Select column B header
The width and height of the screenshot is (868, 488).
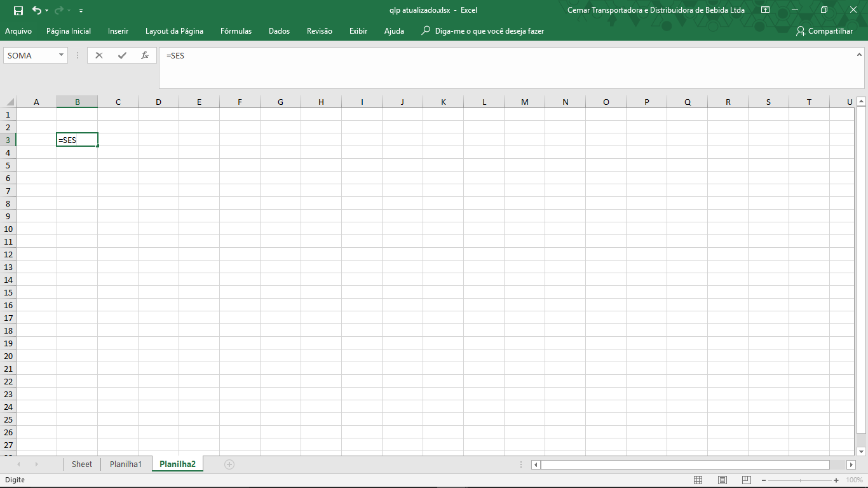click(77, 102)
